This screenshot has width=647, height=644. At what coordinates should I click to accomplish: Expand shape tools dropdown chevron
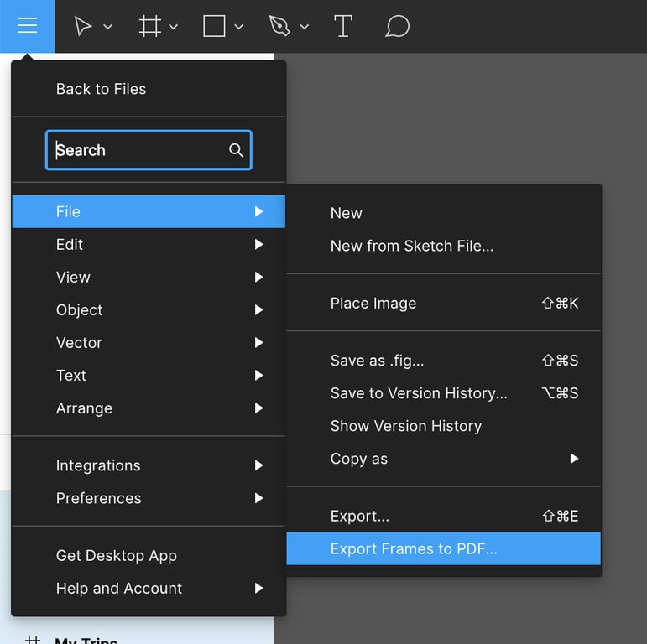coord(238,28)
